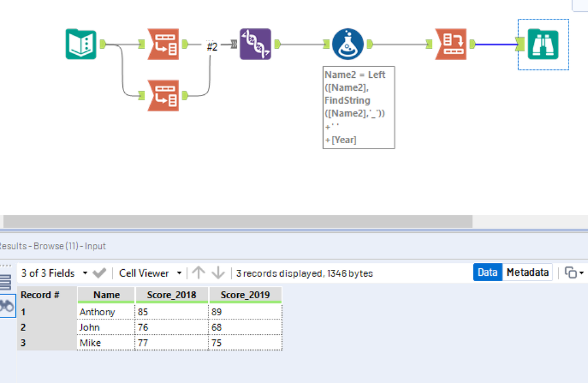The height and width of the screenshot is (383, 588).
Task: Select record row number 1
Action: (x=47, y=312)
